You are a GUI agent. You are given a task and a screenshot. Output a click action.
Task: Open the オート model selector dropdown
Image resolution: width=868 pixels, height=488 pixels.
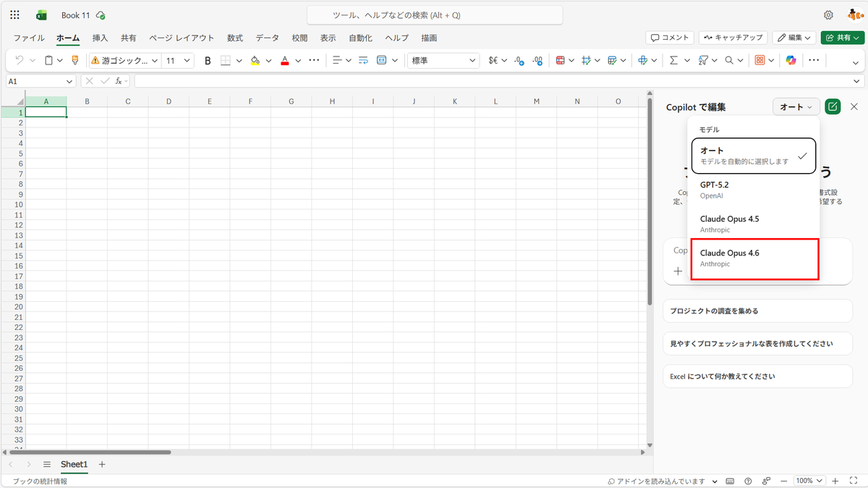point(796,106)
